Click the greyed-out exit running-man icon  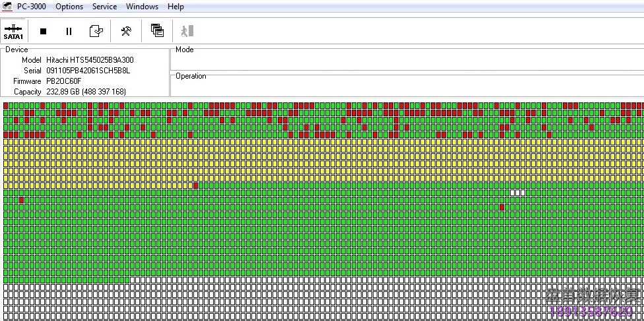point(187,31)
